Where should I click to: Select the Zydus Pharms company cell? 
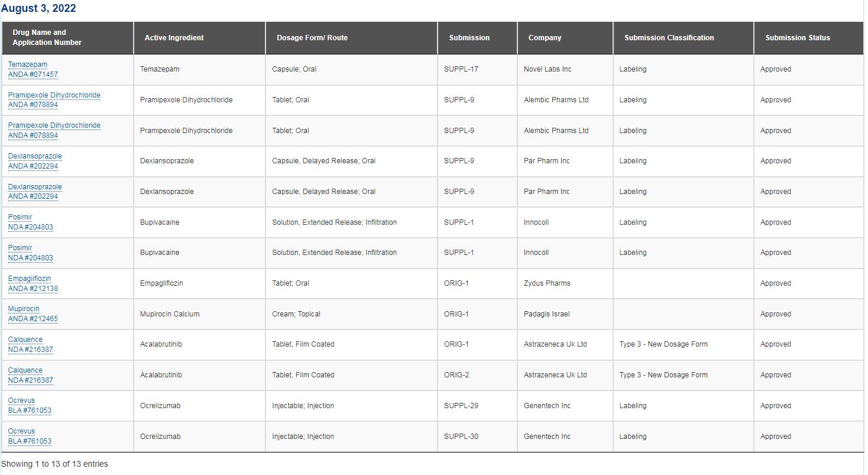[x=547, y=283]
